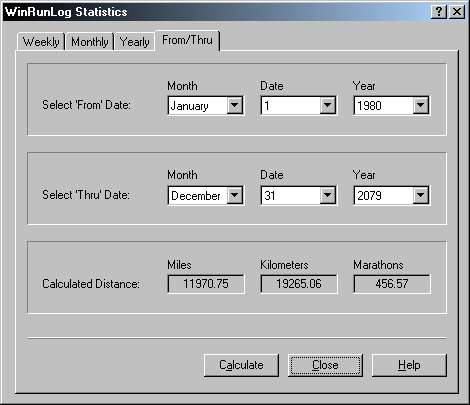Switch to the Yearly tab
470x405 pixels.
(134, 42)
